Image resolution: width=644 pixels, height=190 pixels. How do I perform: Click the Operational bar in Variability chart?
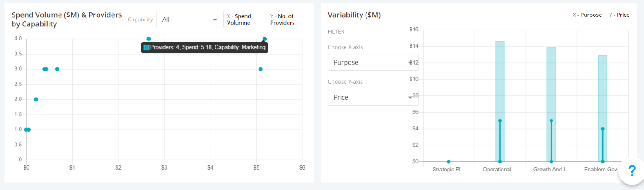click(x=500, y=101)
